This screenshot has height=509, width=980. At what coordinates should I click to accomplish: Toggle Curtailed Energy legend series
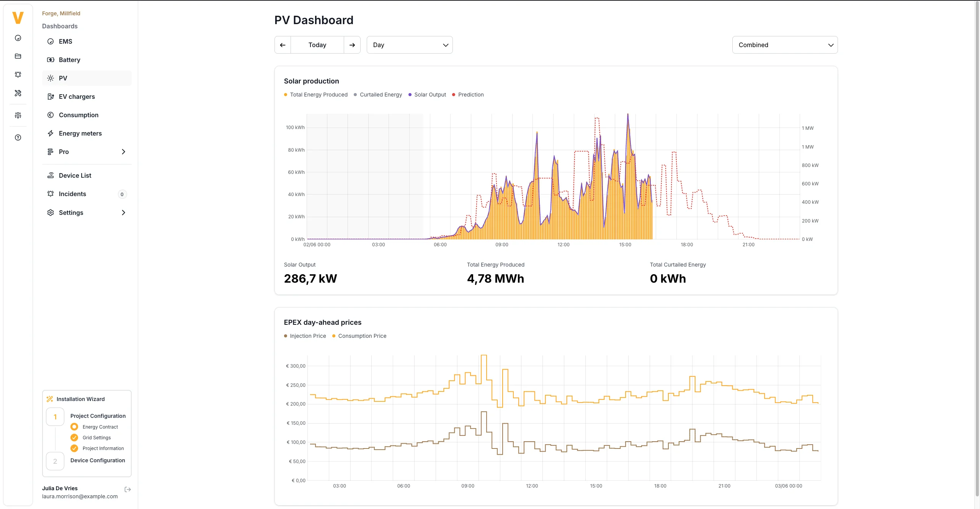pos(378,95)
